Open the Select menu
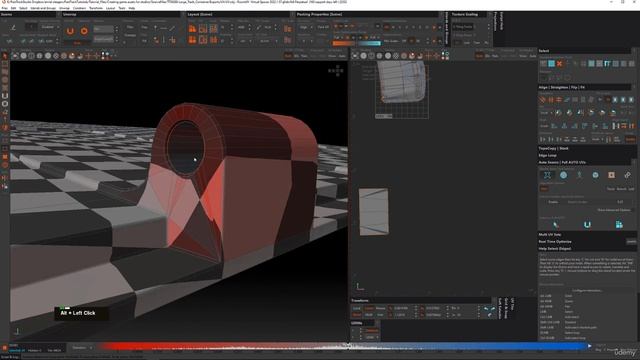640x360 pixels. coord(23,8)
